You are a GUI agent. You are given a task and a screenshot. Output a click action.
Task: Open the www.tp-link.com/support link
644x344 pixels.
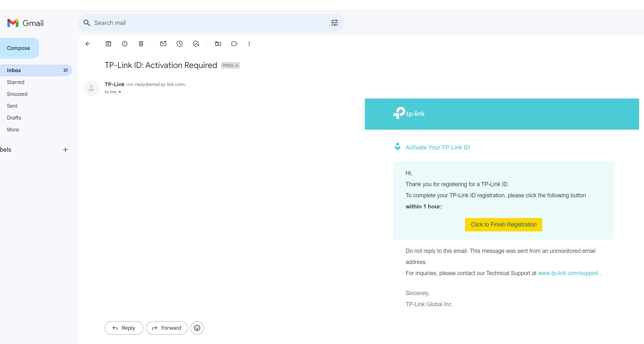568,273
